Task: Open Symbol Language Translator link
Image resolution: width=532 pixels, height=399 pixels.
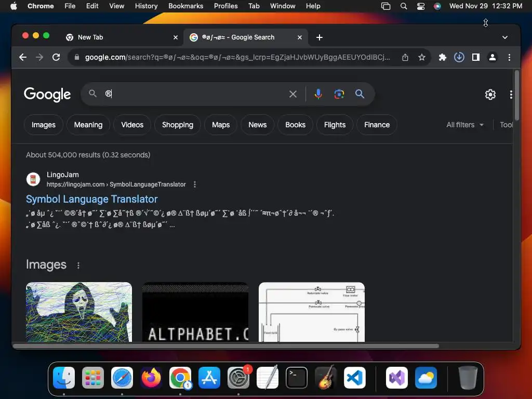Action: pyautogui.click(x=91, y=199)
